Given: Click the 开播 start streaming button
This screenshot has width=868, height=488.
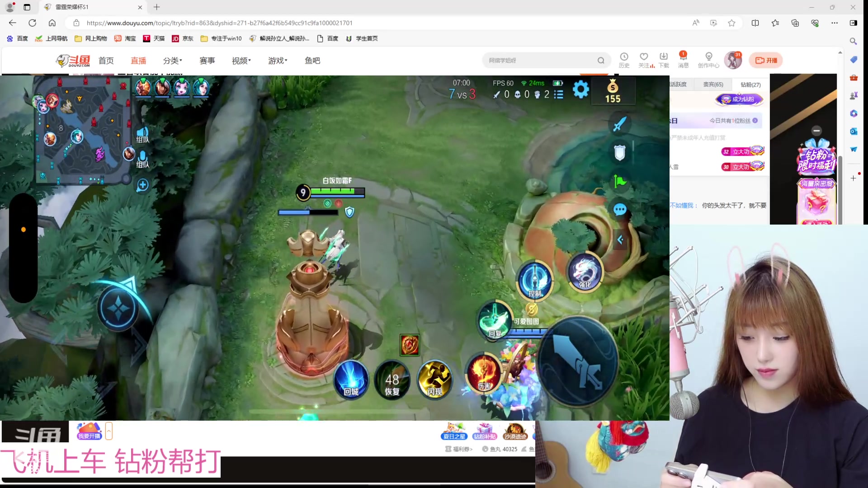Looking at the screenshot, I should (x=766, y=60).
